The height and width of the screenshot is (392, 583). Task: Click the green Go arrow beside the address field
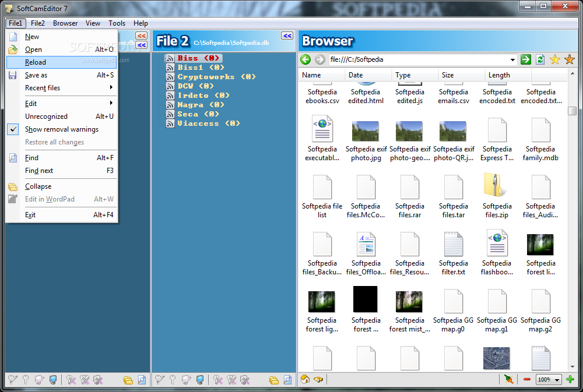point(525,59)
